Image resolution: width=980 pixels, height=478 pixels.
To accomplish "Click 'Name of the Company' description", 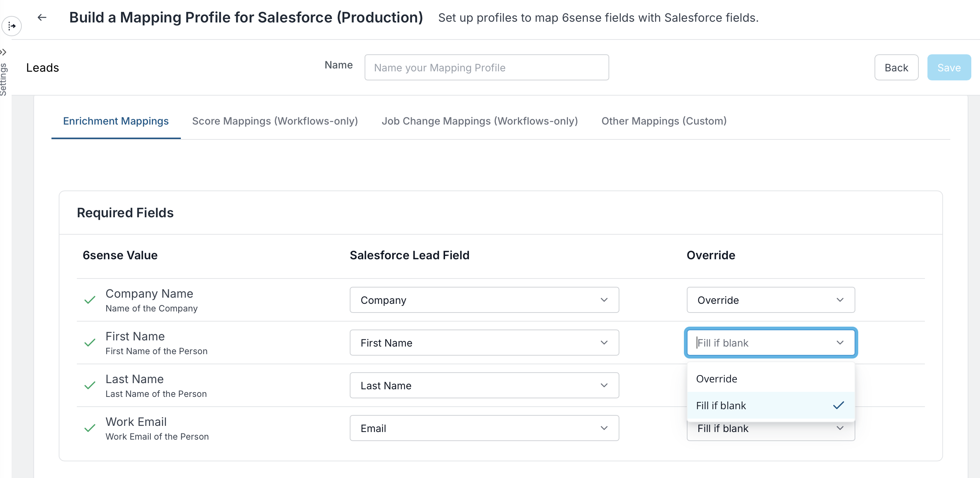I will click(x=151, y=309).
